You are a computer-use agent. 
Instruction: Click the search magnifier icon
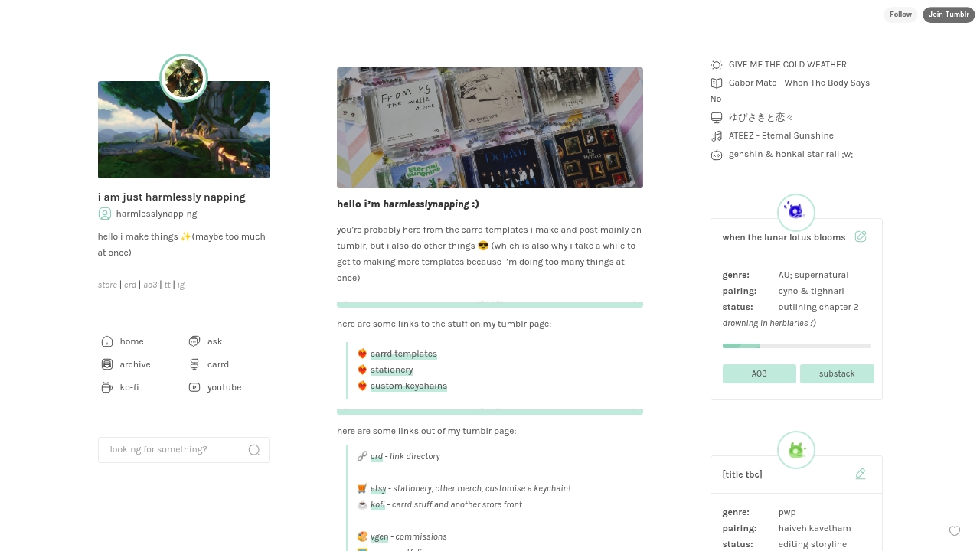pyautogui.click(x=254, y=450)
